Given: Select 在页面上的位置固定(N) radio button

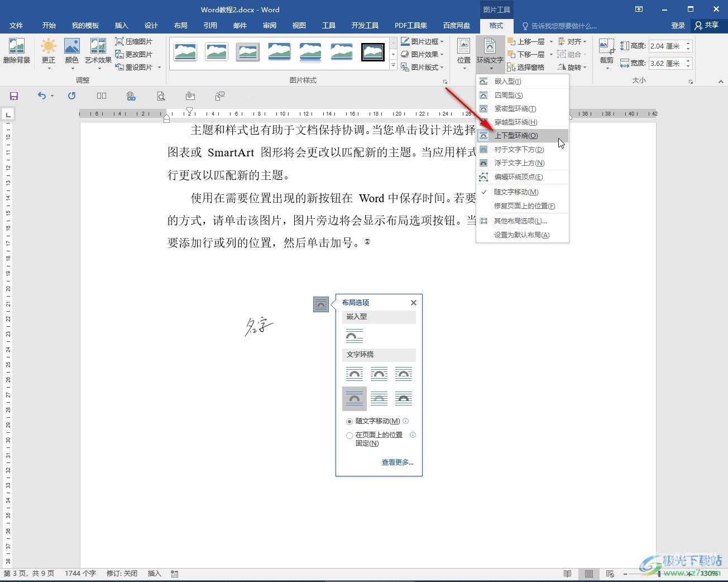Looking at the screenshot, I should (349, 436).
